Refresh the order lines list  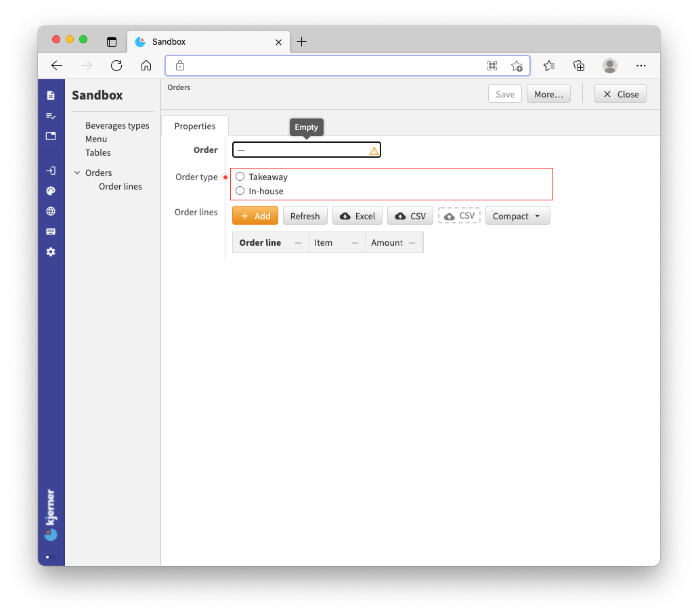[305, 216]
